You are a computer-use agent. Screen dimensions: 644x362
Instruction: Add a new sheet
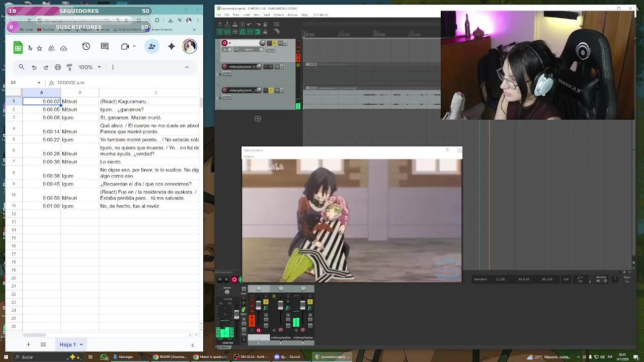tap(28, 344)
